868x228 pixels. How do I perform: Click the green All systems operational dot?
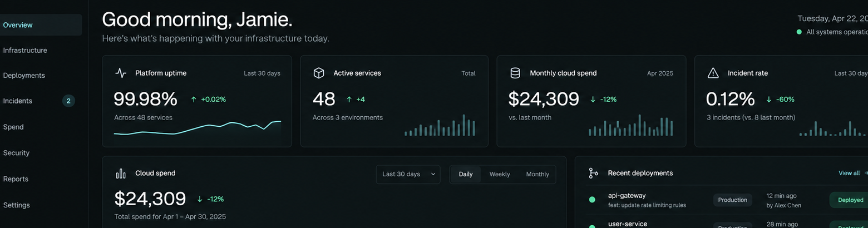pyautogui.click(x=799, y=32)
